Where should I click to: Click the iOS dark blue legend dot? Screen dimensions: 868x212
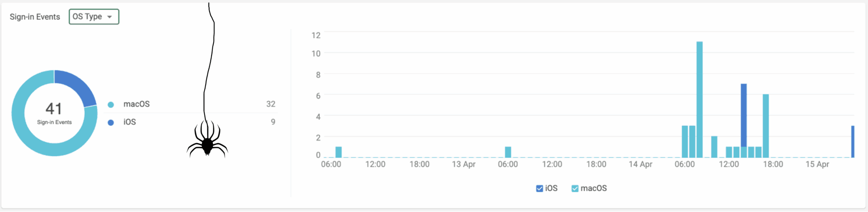111,123
